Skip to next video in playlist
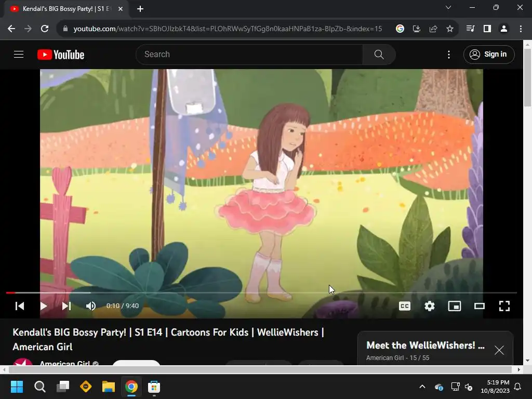Screen dimensions: 532x399 (66, 306)
